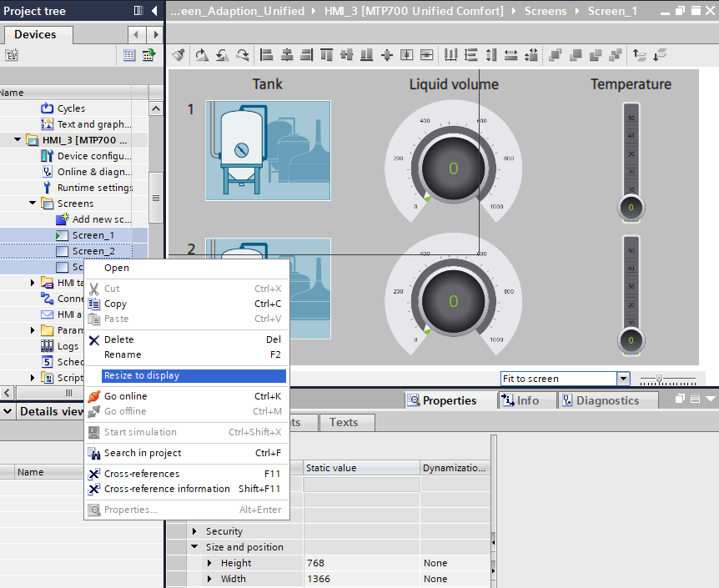This screenshot has width=719, height=588.
Task: Switch to the Diagnostics tab
Action: (x=599, y=400)
